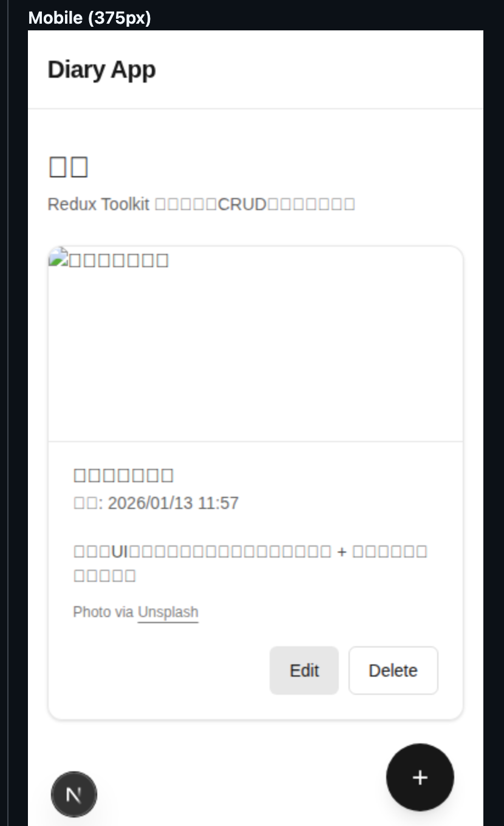Open the diary card image placeholder area
The image size is (504, 826).
[256, 344]
